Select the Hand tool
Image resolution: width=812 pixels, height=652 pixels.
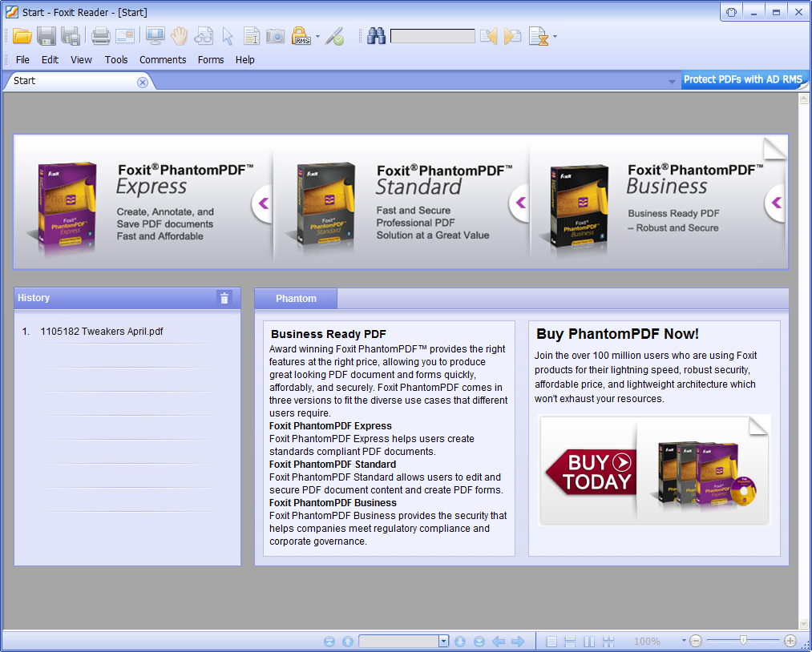pyautogui.click(x=180, y=36)
